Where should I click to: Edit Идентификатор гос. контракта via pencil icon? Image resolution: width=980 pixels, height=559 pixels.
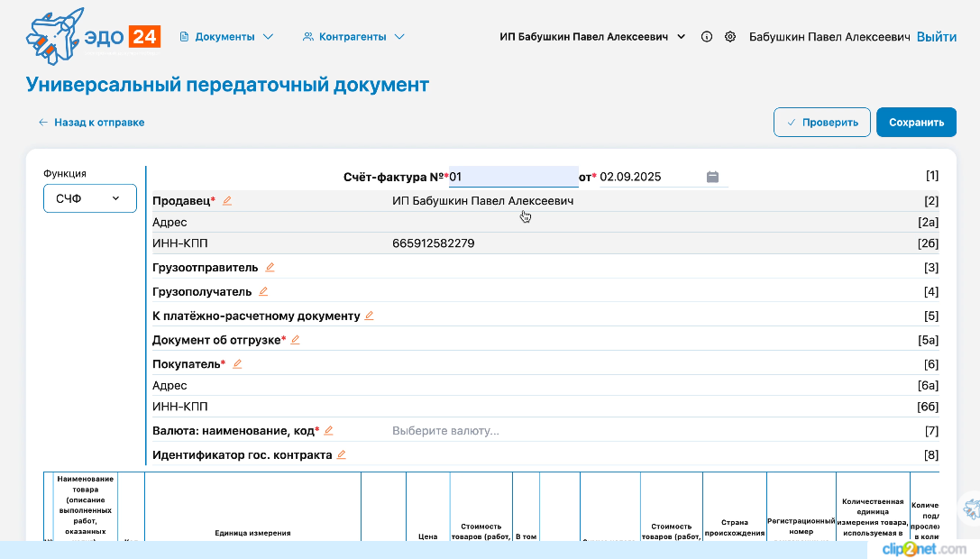coord(342,454)
